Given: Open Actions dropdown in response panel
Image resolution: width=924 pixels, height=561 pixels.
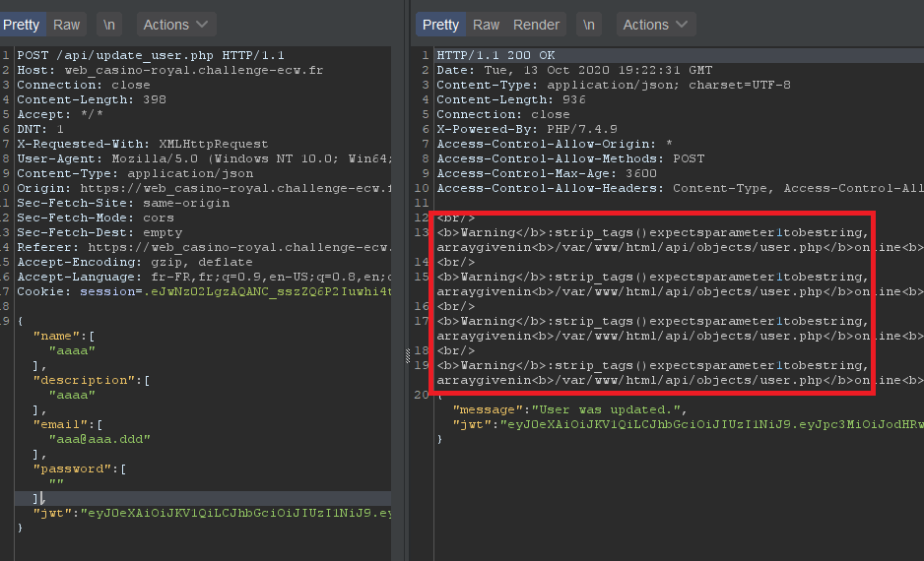Looking at the screenshot, I should (656, 25).
